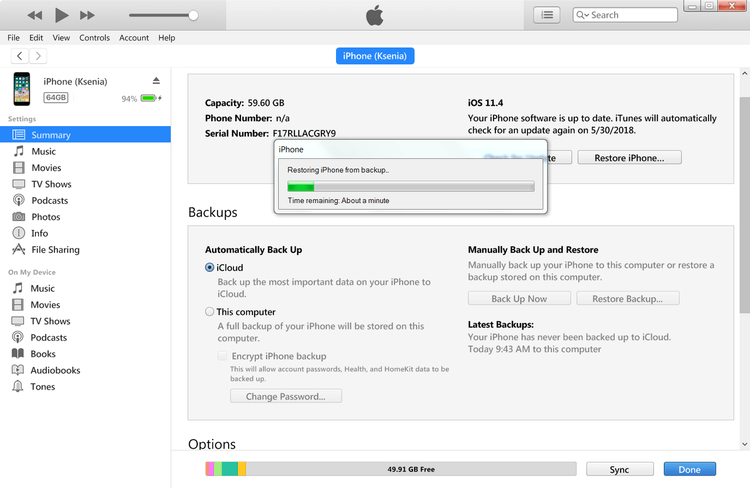Image resolution: width=750 pixels, height=488 pixels.
Task: Open File Sharing icon in sidebar
Action: click(x=19, y=249)
